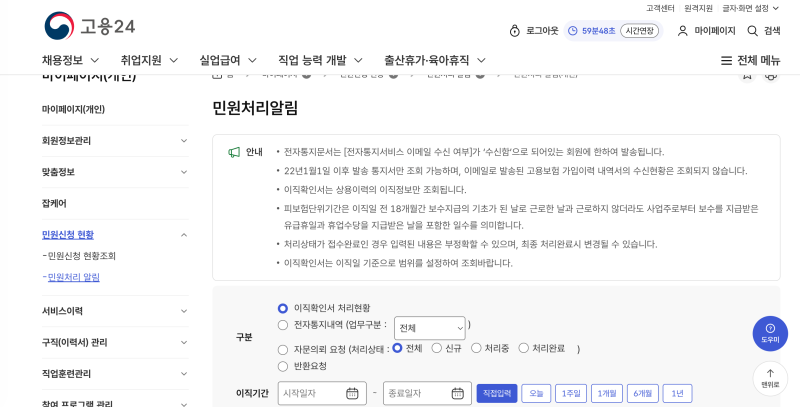Open the 업무구분 전체 dropdown
The image size is (800, 407).
(x=430, y=328)
